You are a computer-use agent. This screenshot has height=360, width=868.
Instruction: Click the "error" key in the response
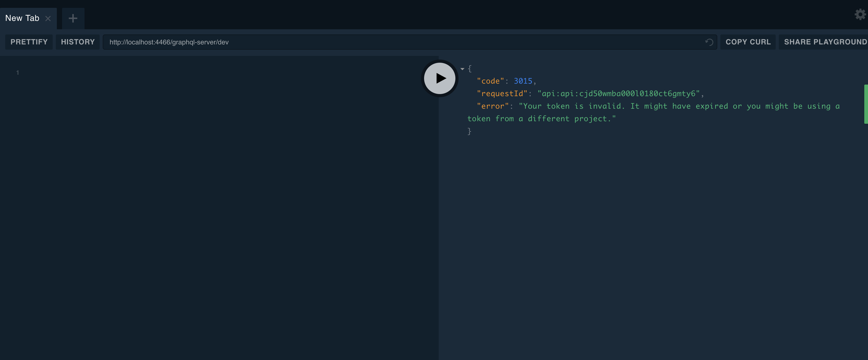(x=492, y=106)
